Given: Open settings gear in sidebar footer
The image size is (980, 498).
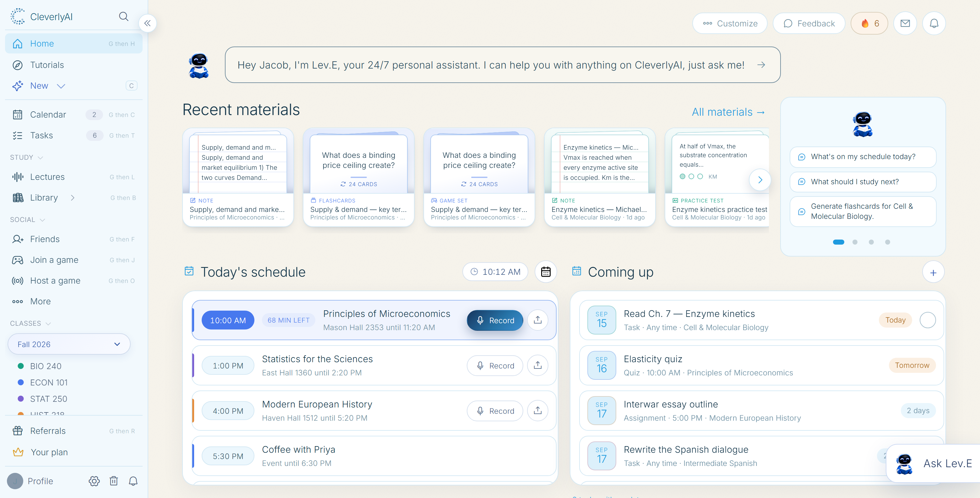Looking at the screenshot, I should coord(94,481).
